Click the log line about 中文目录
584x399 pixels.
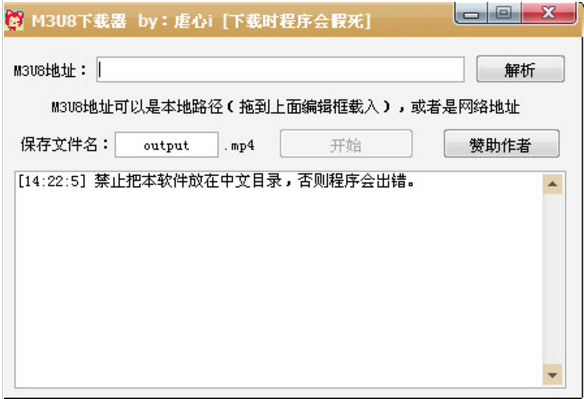[x=216, y=181]
